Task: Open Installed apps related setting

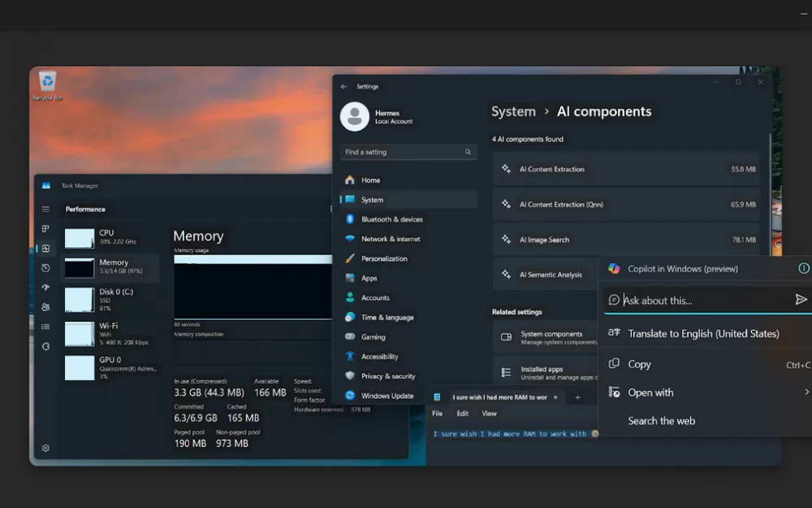Action: point(546,372)
